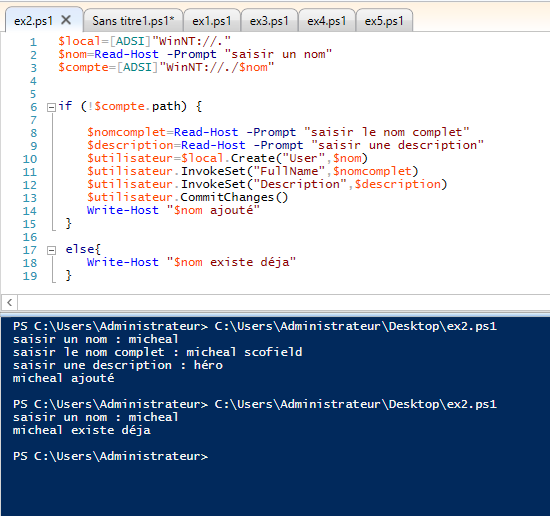
Task: Click the $local variable on line 1
Action: click(79, 41)
